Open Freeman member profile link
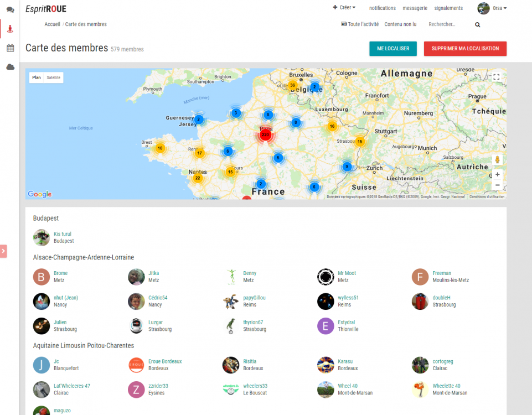 pos(442,273)
